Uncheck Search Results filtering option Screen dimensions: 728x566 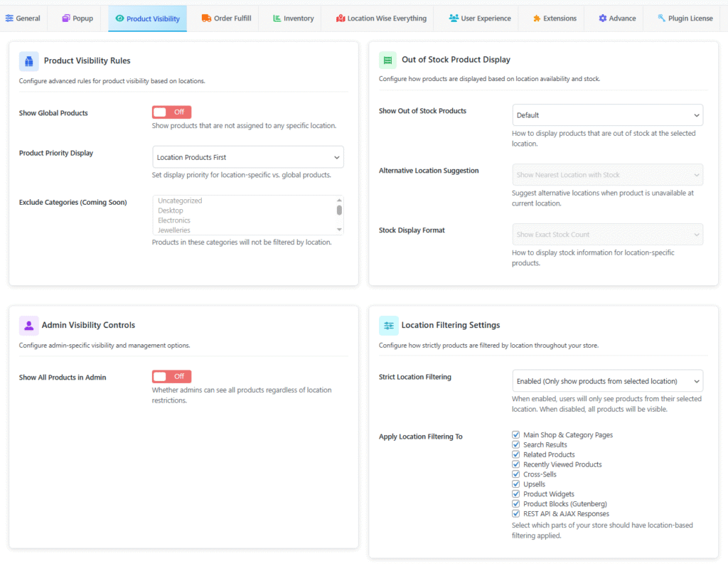point(515,444)
